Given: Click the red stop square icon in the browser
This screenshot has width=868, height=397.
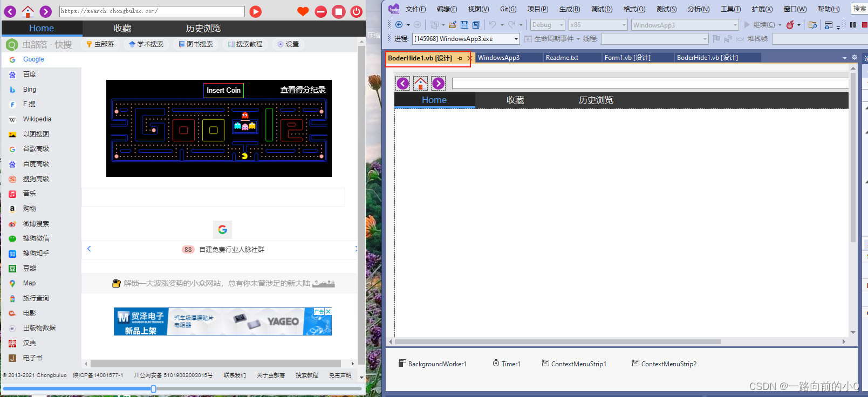Looking at the screenshot, I should point(339,11).
